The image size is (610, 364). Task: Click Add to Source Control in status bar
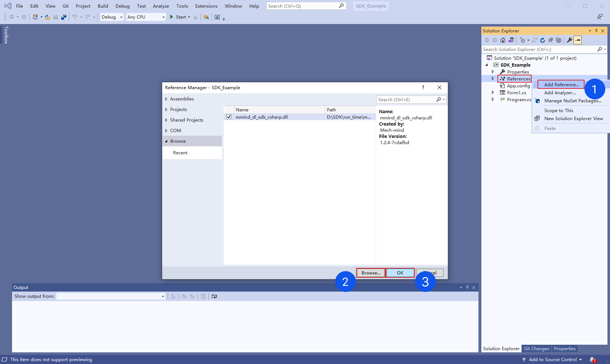point(552,360)
